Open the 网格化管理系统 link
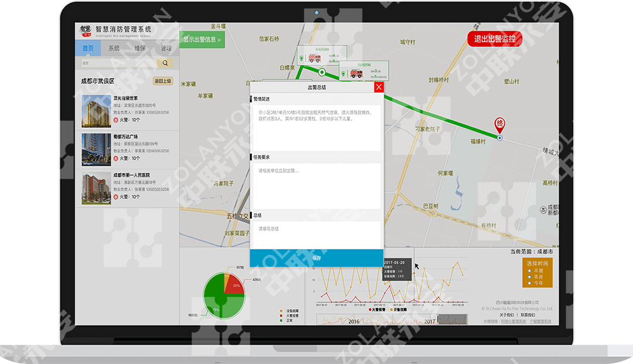 (513, 321)
